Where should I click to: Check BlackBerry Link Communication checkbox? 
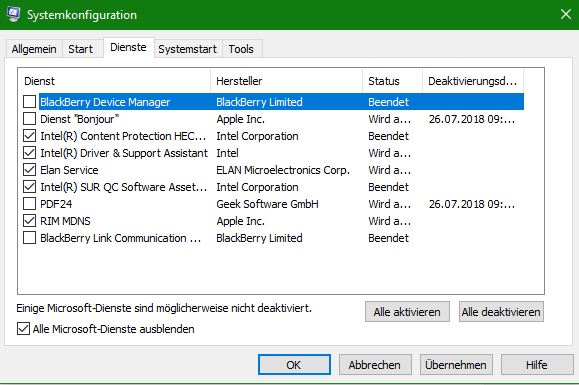click(x=29, y=237)
